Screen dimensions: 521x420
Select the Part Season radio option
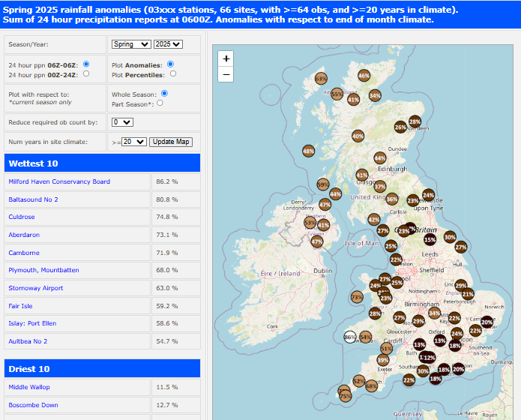160,103
